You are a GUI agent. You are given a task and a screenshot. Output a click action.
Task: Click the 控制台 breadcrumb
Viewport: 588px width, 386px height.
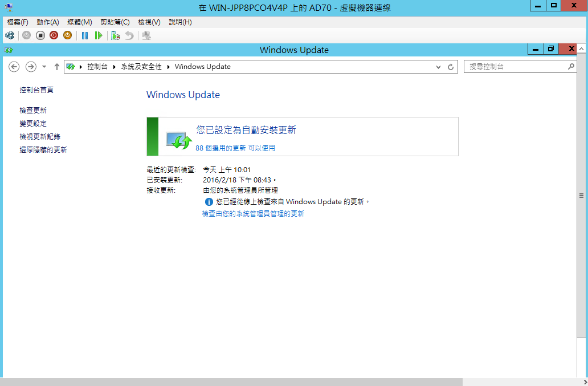click(x=97, y=67)
